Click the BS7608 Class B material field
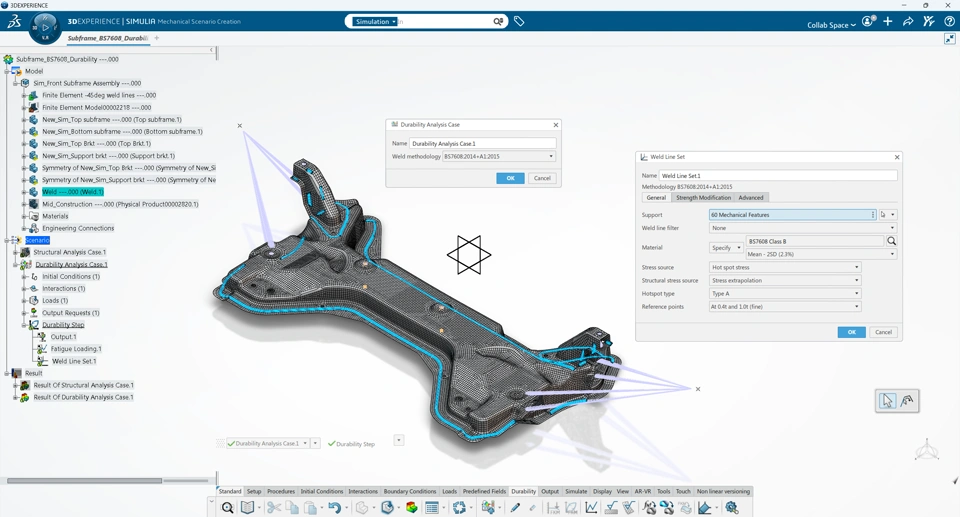The width and height of the screenshot is (960, 517). coord(814,241)
